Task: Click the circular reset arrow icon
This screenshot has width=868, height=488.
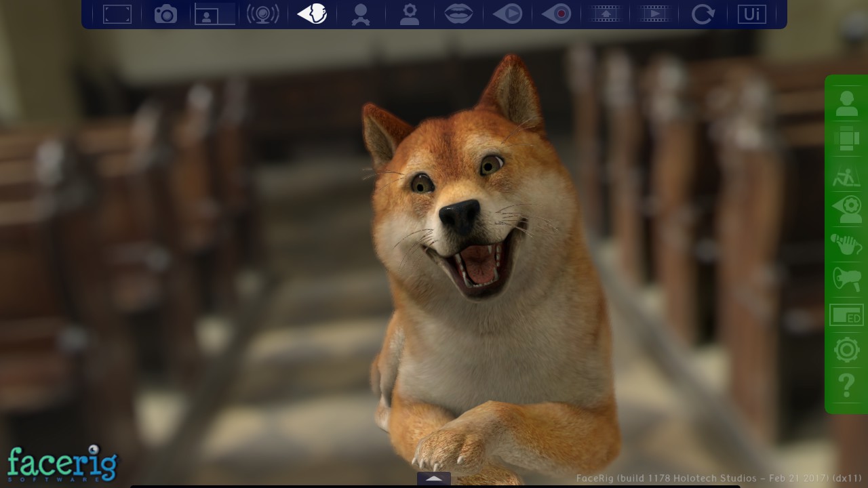Action: click(703, 14)
